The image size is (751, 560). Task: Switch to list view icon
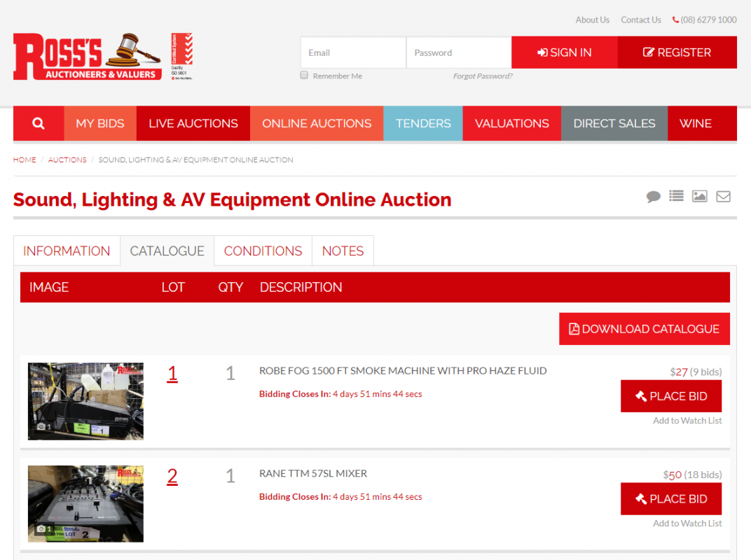pyautogui.click(x=676, y=197)
